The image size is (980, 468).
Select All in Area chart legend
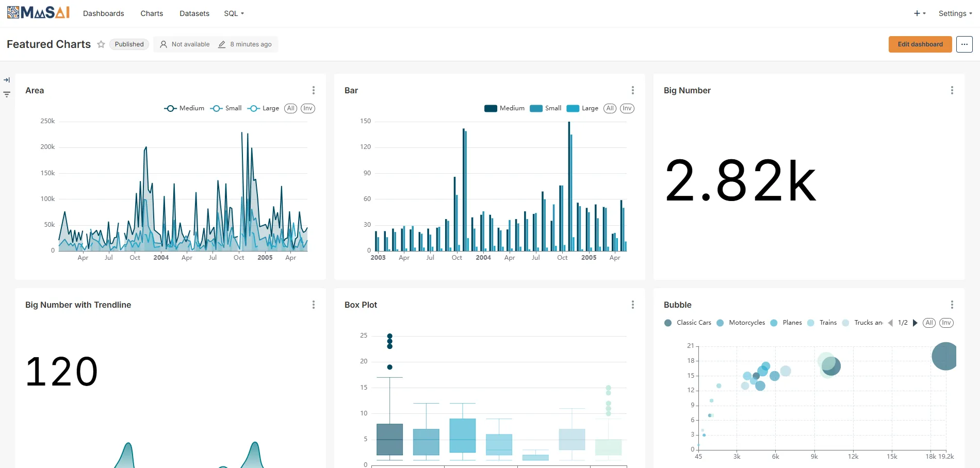[291, 108]
